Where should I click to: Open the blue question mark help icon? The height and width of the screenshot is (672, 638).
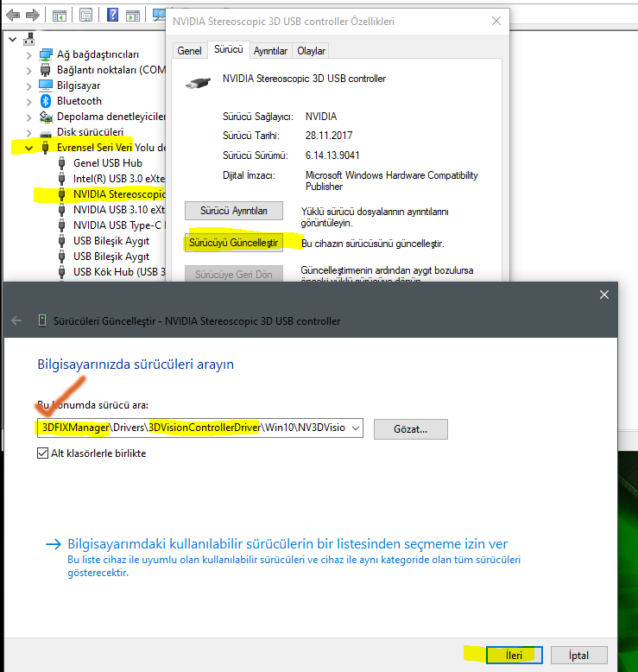click(x=112, y=15)
